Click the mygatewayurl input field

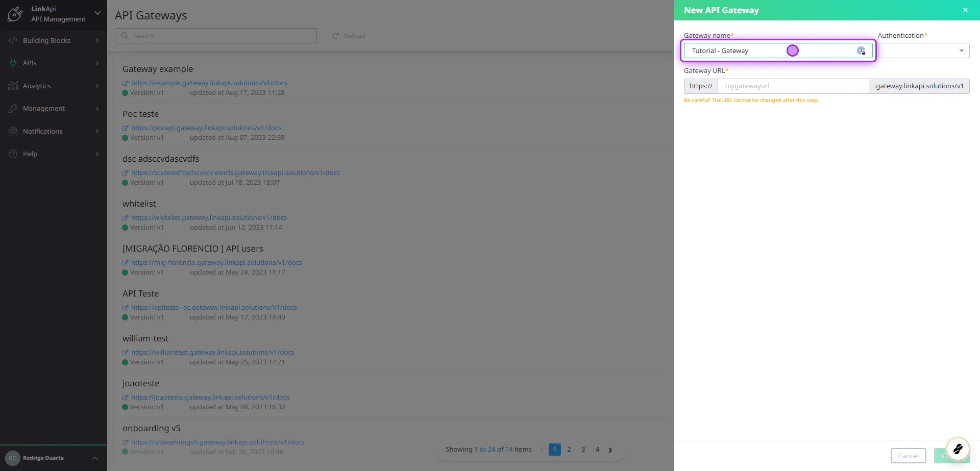coord(793,86)
